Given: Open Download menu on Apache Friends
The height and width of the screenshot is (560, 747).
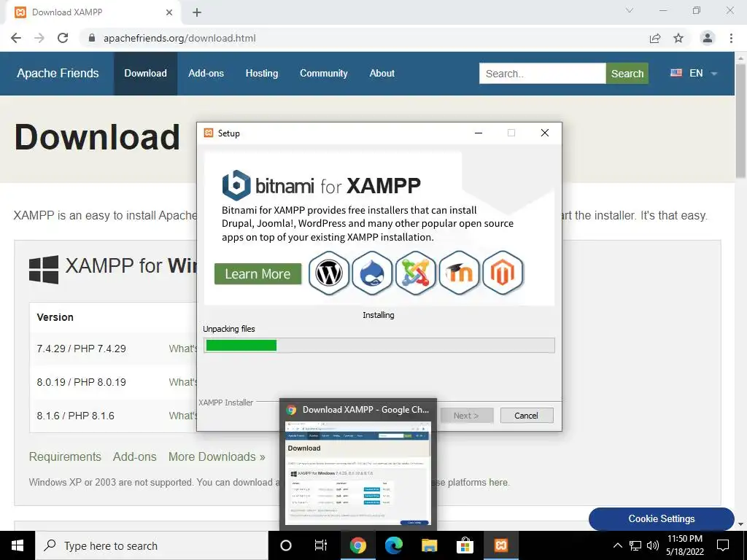Looking at the screenshot, I should click(x=145, y=74).
